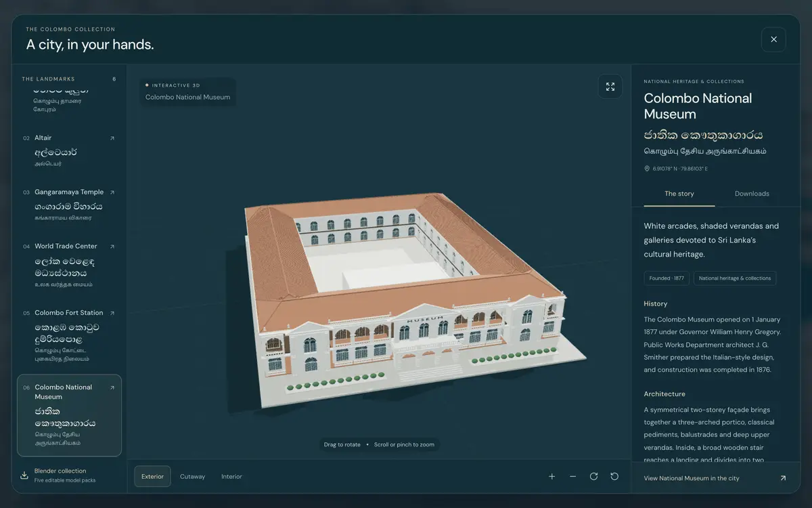Select Gangaramaya Temple landmark
812x508 pixels.
coord(69,205)
